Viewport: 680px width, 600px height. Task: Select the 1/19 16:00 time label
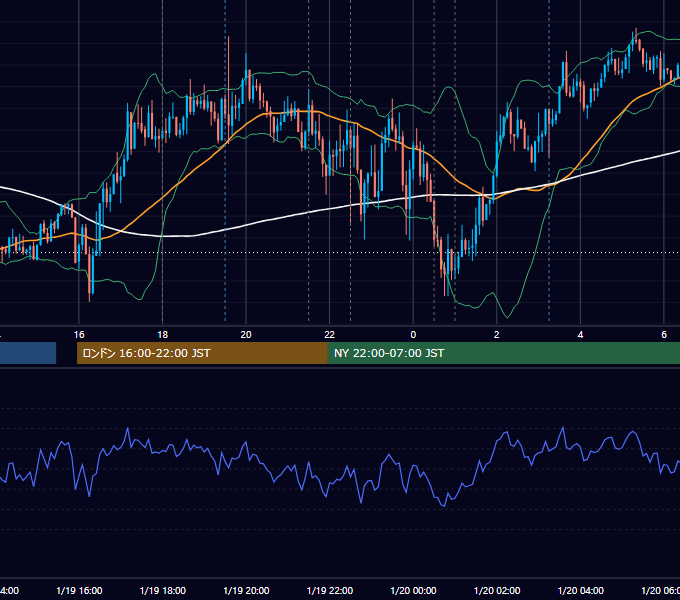click(x=79, y=590)
